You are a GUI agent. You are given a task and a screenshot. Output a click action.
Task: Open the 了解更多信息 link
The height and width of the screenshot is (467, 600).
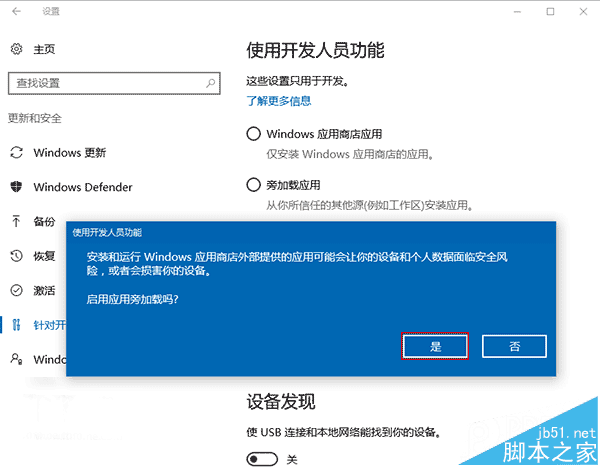coord(279,101)
